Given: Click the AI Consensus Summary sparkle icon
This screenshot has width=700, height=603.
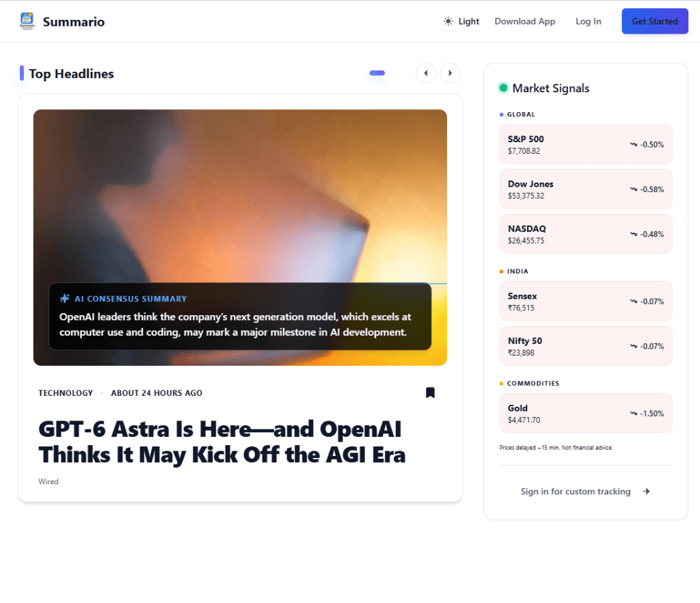Looking at the screenshot, I should 65,299.
